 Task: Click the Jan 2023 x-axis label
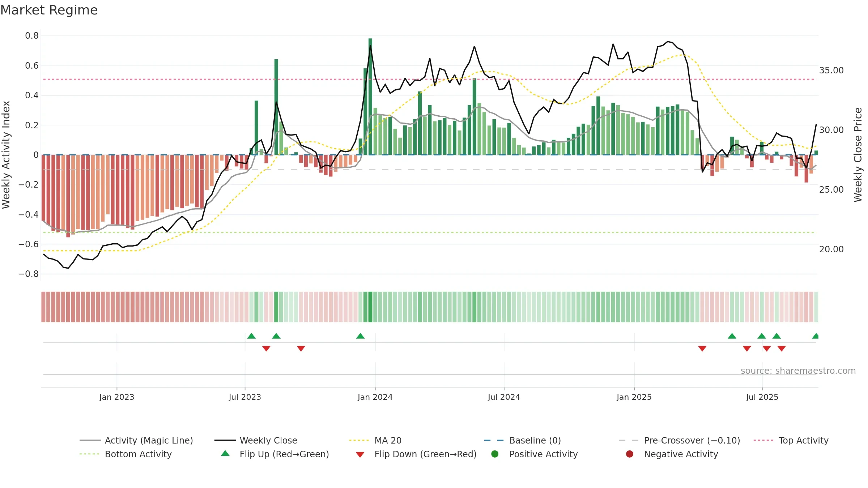click(117, 397)
